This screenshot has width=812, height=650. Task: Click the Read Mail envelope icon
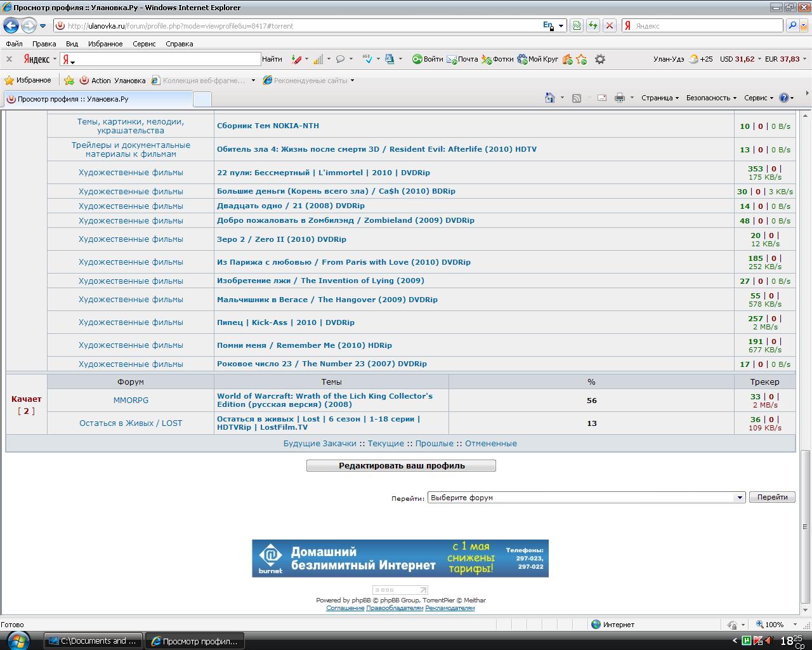coord(602,98)
